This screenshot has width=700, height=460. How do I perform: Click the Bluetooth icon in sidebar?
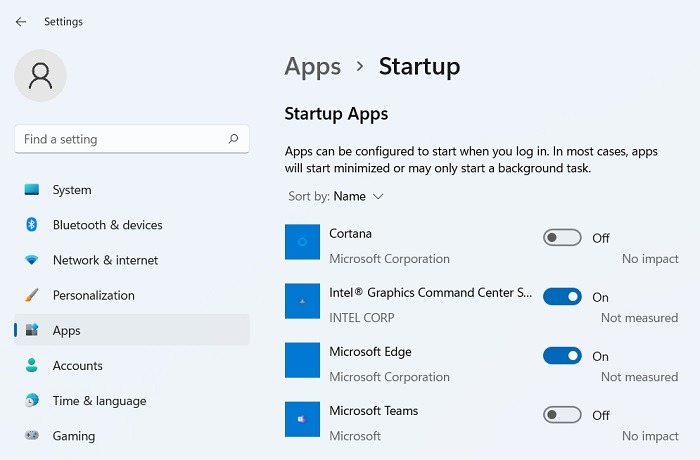click(x=32, y=224)
